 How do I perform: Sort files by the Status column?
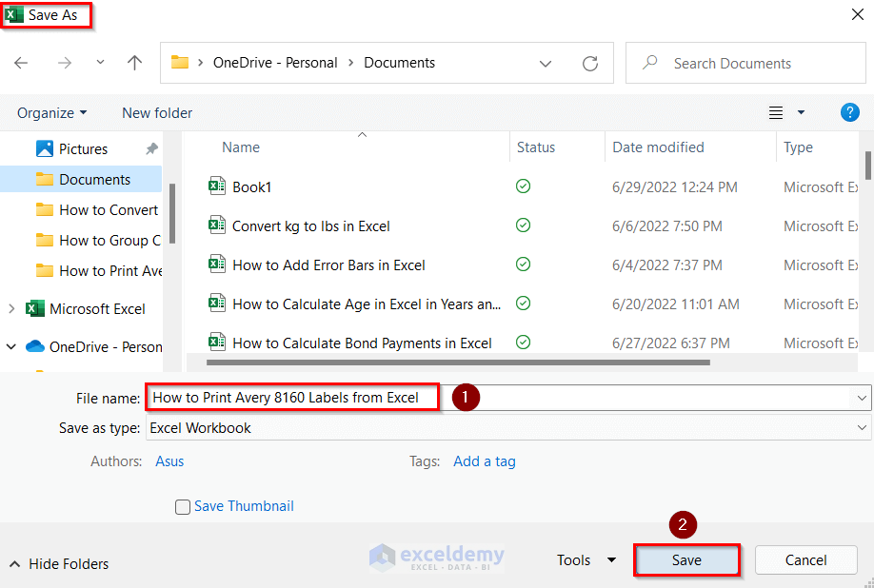coord(536,147)
